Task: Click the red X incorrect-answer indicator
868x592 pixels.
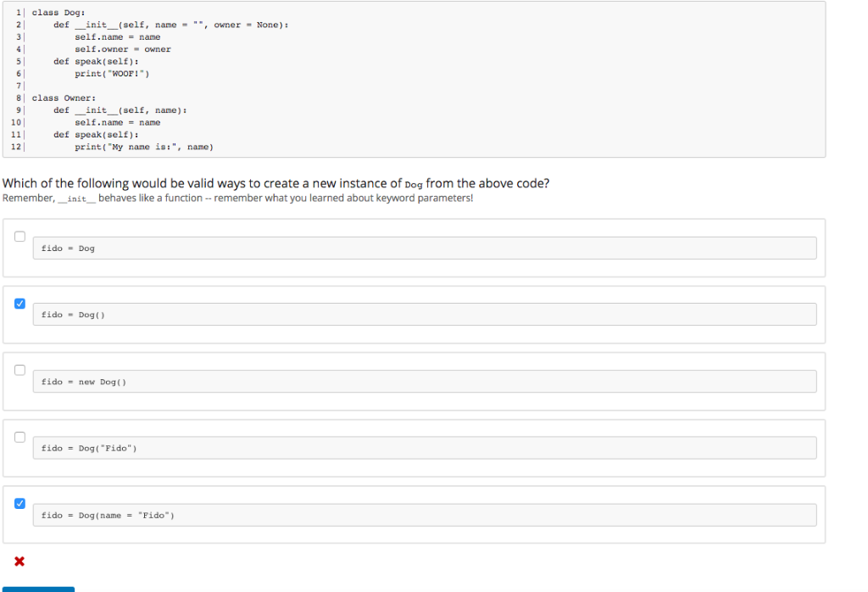Action: tap(19, 561)
